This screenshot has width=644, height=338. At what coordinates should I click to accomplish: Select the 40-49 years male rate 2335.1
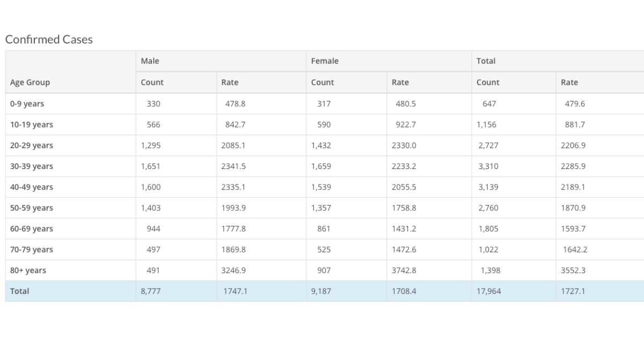233,187
